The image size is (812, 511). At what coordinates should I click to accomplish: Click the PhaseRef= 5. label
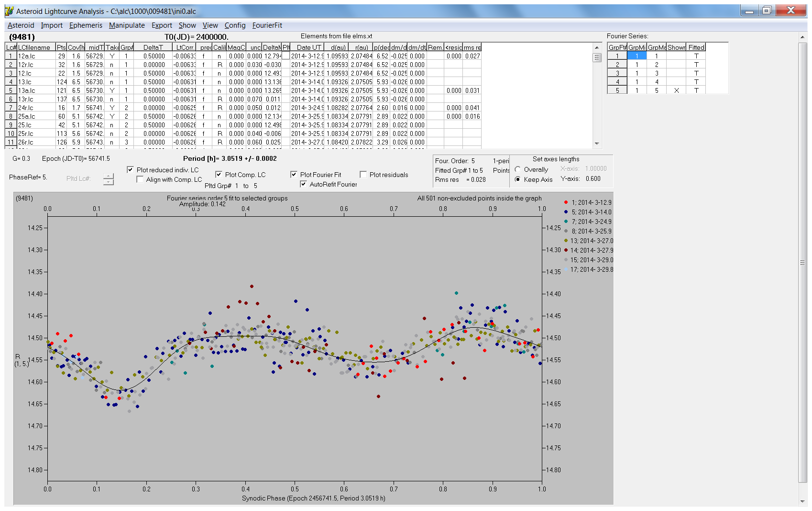pos(28,177)
